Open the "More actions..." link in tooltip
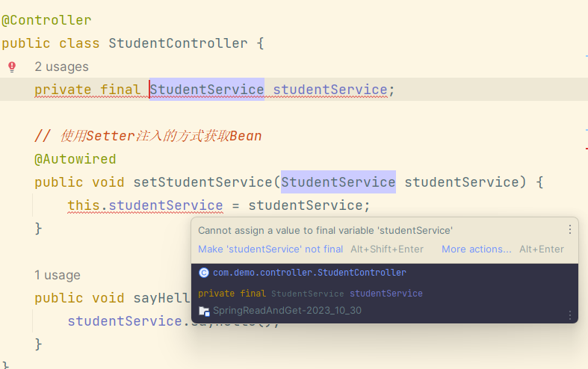 pos(476,249)
